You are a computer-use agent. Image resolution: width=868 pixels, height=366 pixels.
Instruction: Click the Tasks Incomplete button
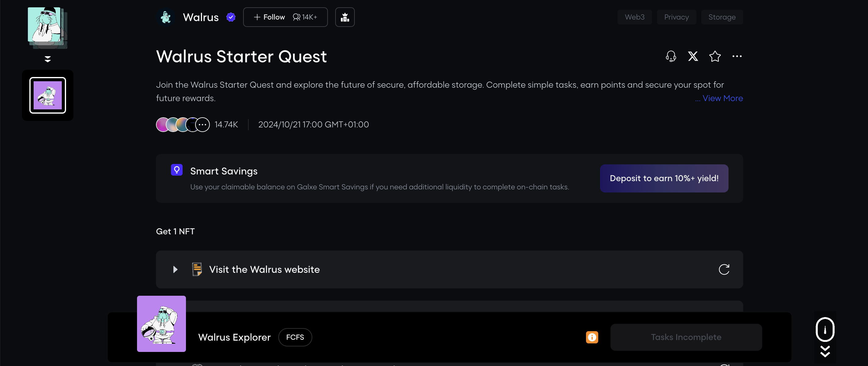tap(686, 337)
